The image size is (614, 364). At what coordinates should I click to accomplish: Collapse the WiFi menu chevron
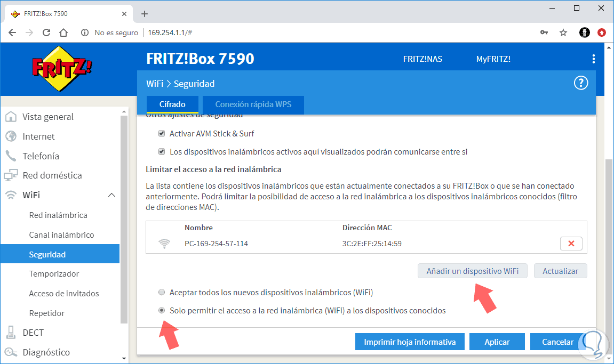[x=111, y=195]
